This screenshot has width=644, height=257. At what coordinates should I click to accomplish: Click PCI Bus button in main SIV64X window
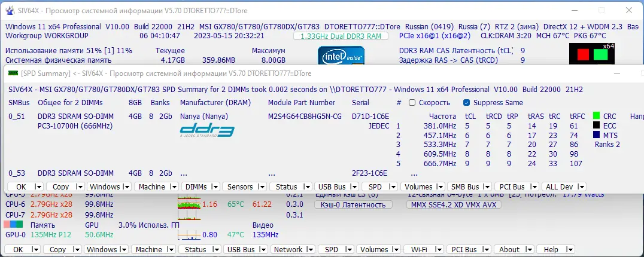pos(464,250)
